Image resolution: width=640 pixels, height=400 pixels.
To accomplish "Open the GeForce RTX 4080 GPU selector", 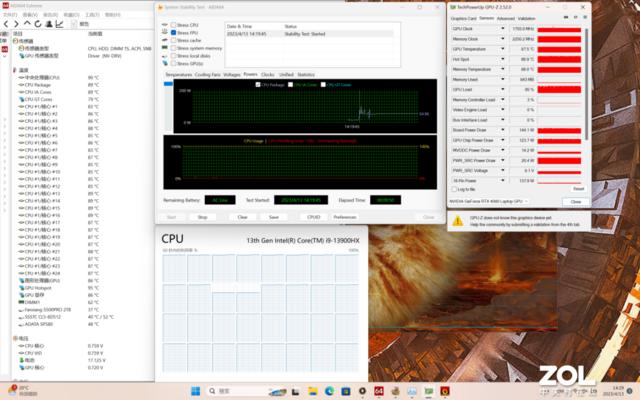I will tap(489, 201).
